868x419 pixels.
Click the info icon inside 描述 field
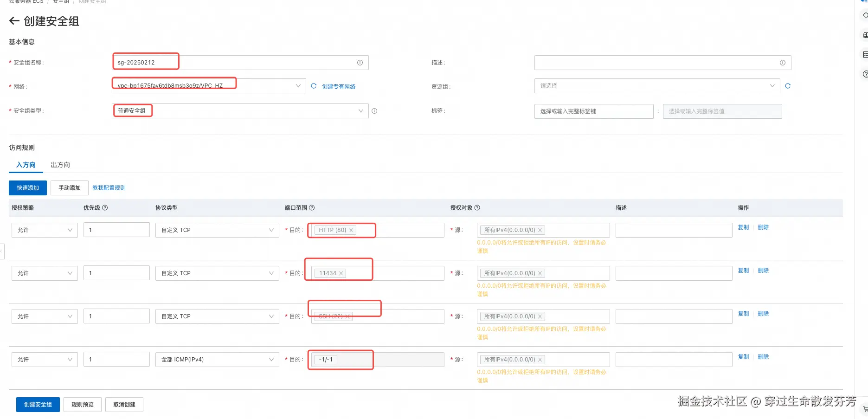tap(783, 63)
